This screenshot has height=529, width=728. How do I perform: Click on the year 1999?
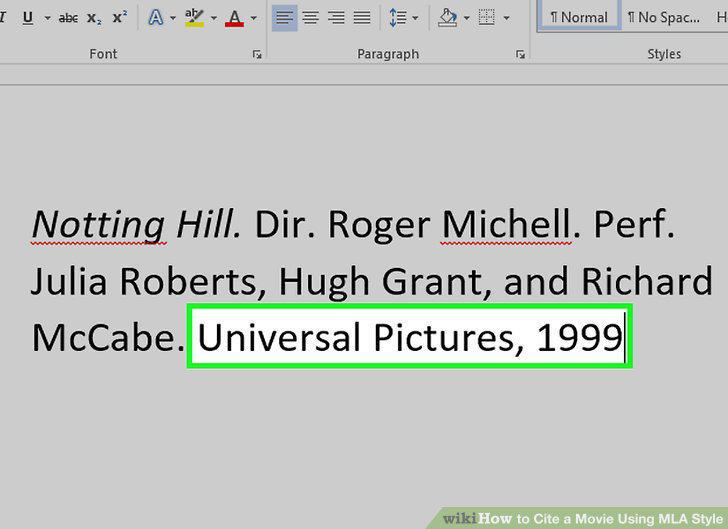click(579, 338)
